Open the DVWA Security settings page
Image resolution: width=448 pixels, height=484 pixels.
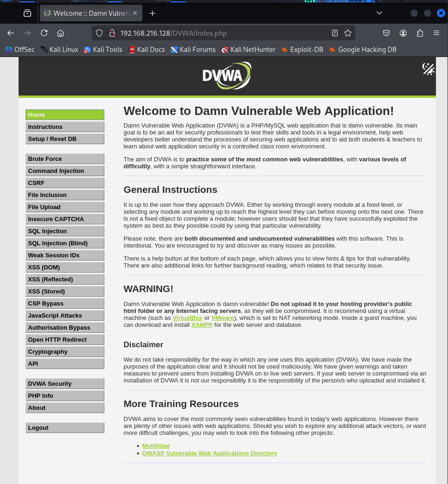65,383
